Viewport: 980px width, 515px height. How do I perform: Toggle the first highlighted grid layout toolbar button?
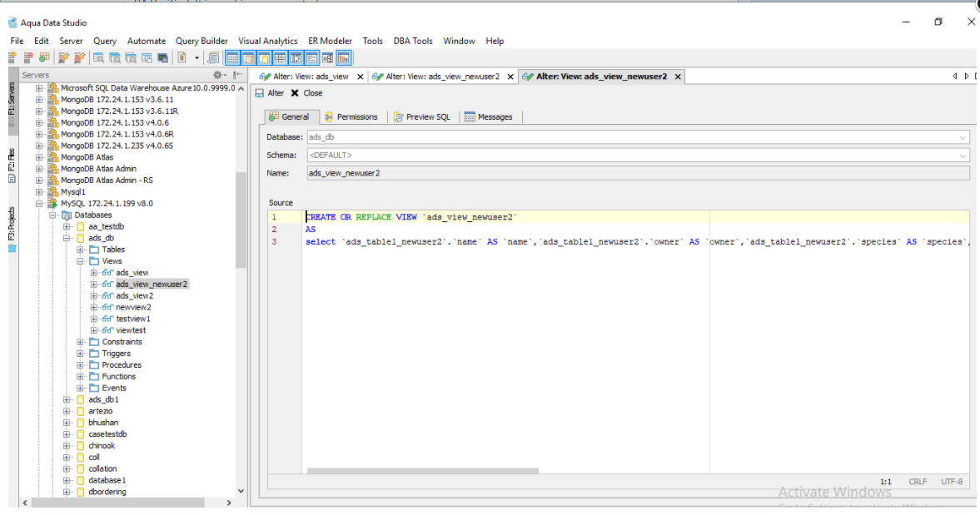pyautogui.click(x=231, y=57)
